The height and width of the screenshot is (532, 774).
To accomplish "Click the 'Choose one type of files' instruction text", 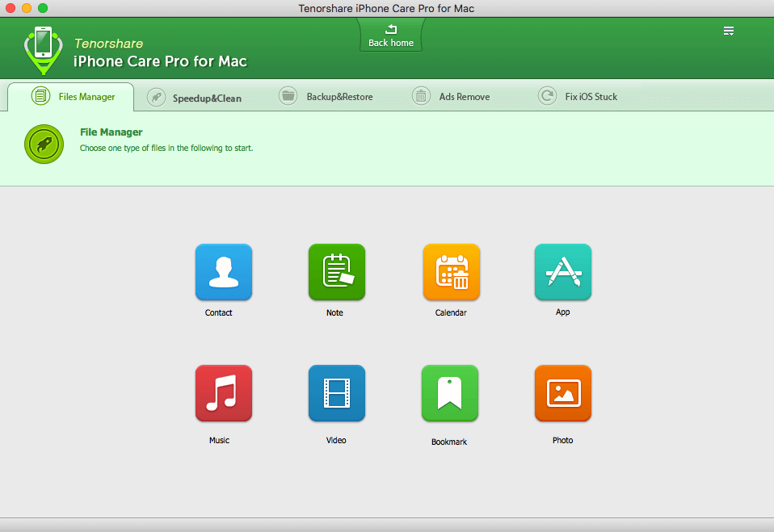I will click(x=166, y=148).
